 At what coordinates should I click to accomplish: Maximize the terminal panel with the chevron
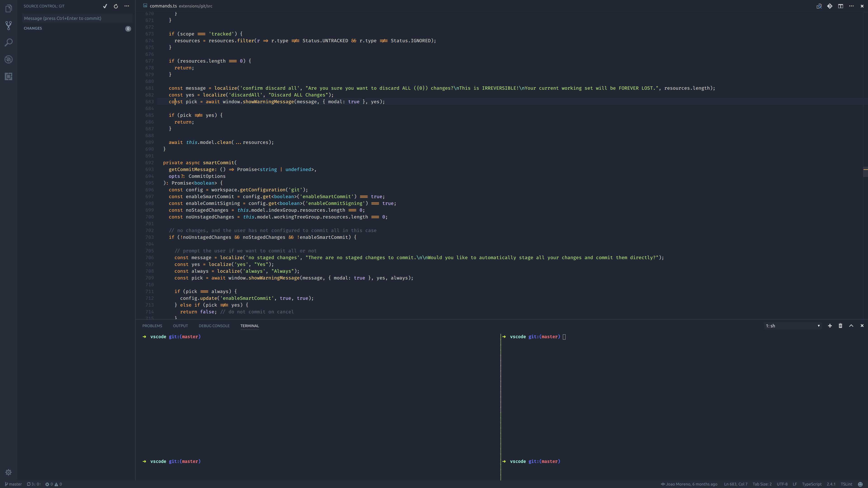(x=851, y=326)
